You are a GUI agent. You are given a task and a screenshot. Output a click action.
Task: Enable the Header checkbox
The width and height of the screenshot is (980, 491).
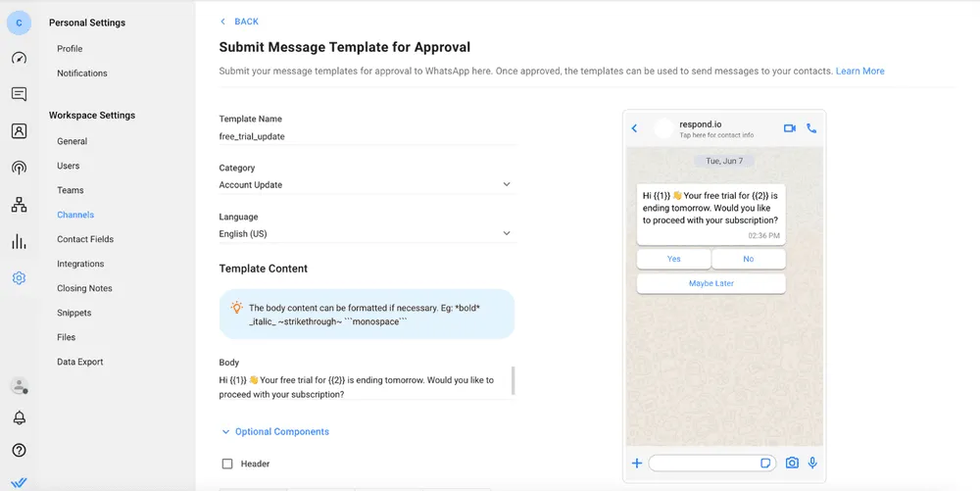coord(227,464)
